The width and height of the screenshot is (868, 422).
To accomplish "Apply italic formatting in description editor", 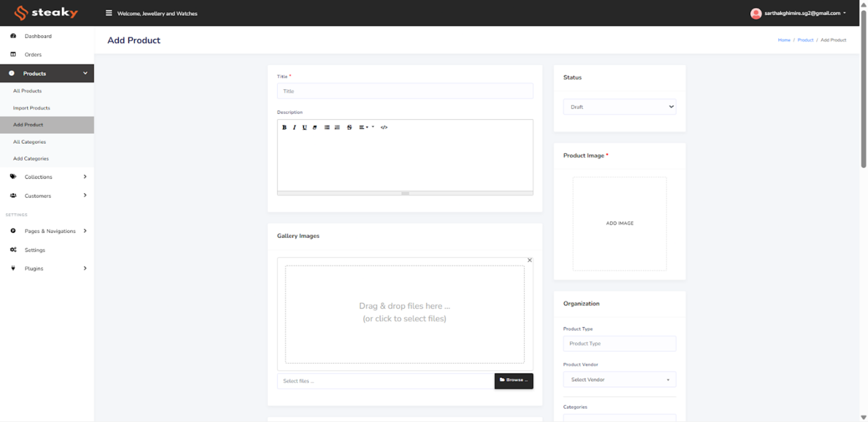I will [x=294, y=128].
